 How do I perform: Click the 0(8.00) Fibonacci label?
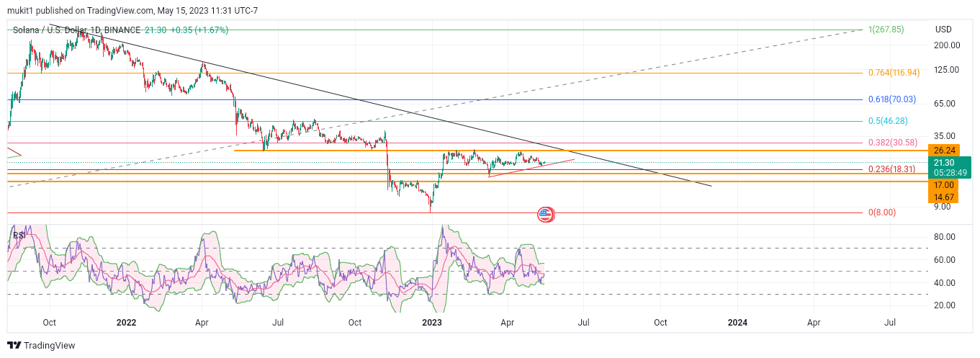click(x=882, y=212)
